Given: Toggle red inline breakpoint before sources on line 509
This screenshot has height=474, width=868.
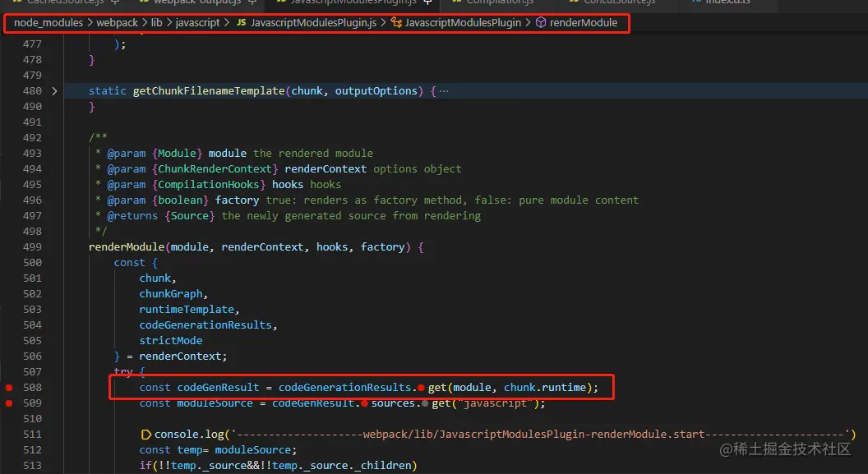Looking at the screenshot, I should click(x=364, y=403).
